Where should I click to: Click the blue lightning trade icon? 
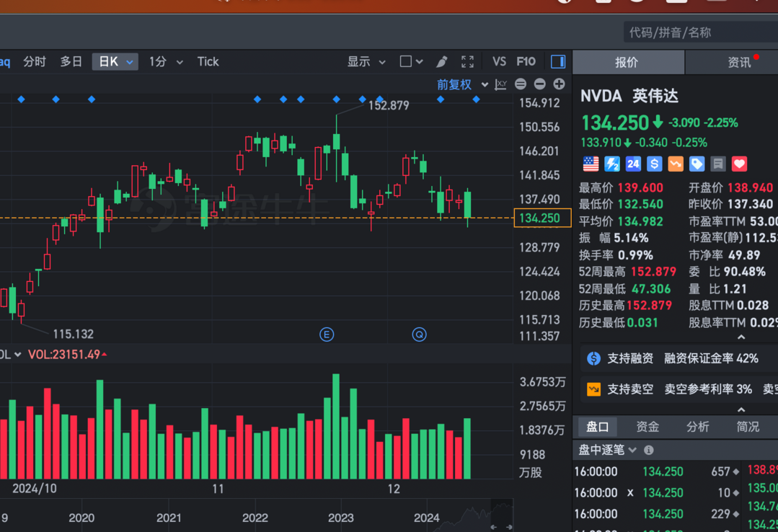[x=611, y=164]
